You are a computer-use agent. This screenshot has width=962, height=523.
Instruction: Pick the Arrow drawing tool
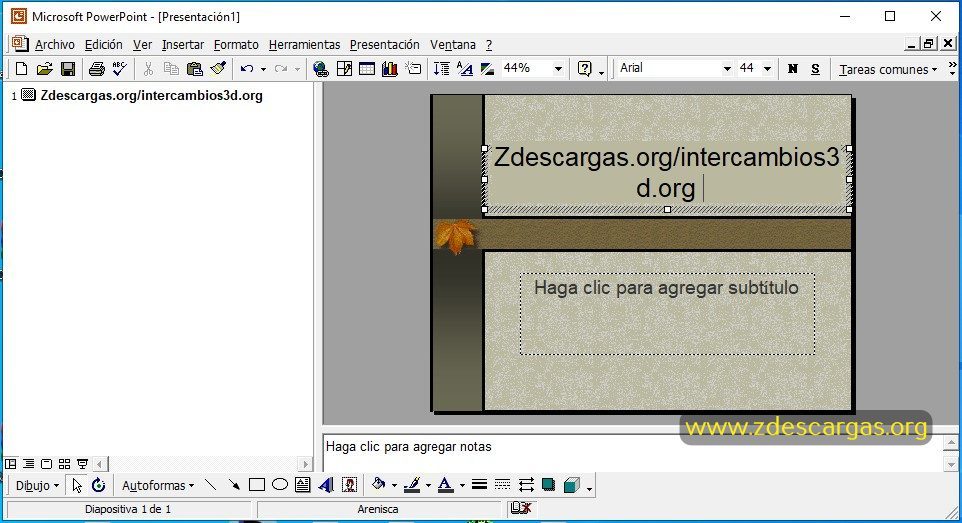coord(234,486)
